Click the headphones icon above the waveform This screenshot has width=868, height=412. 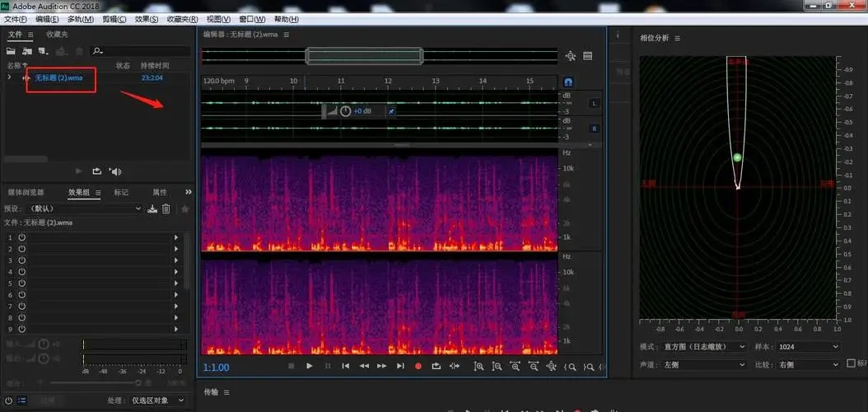[x=568, y=82]
